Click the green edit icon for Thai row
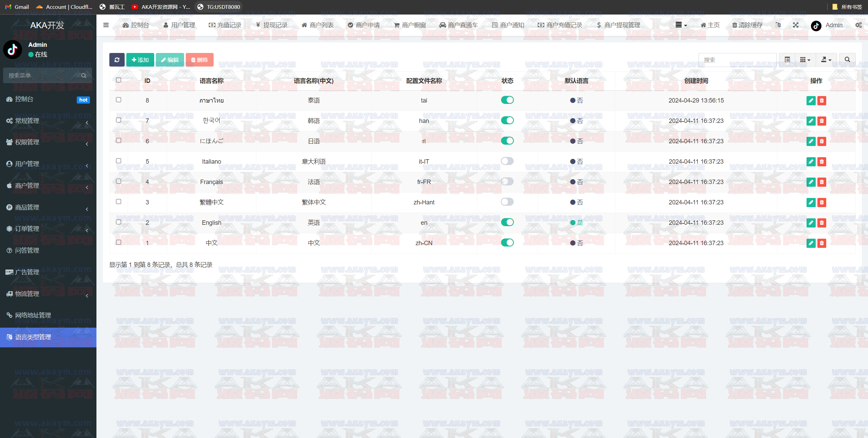The image size is (868, 438). [811, 101]
